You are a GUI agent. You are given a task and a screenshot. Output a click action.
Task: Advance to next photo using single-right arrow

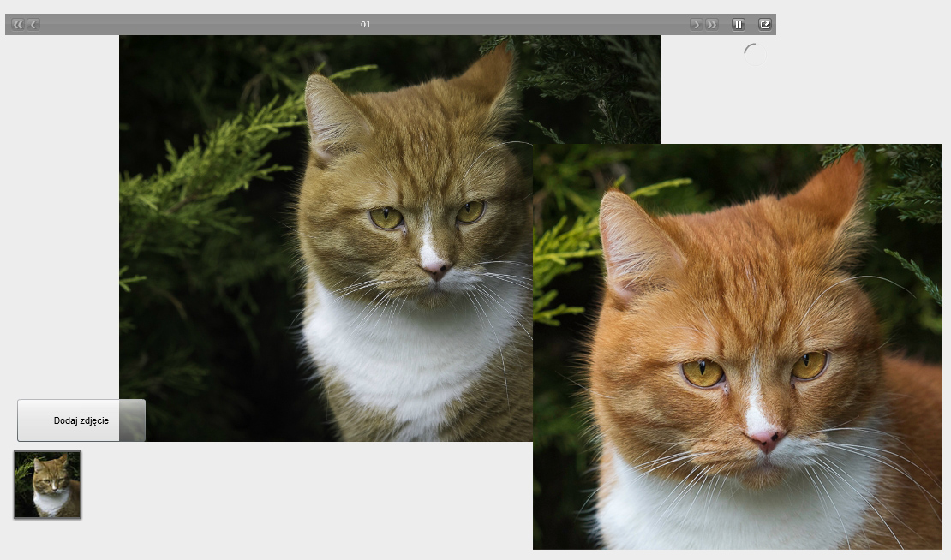(696, 25)
